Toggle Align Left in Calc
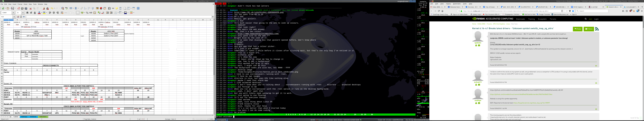This screenshot has width=644, height=121. [50, 13]
